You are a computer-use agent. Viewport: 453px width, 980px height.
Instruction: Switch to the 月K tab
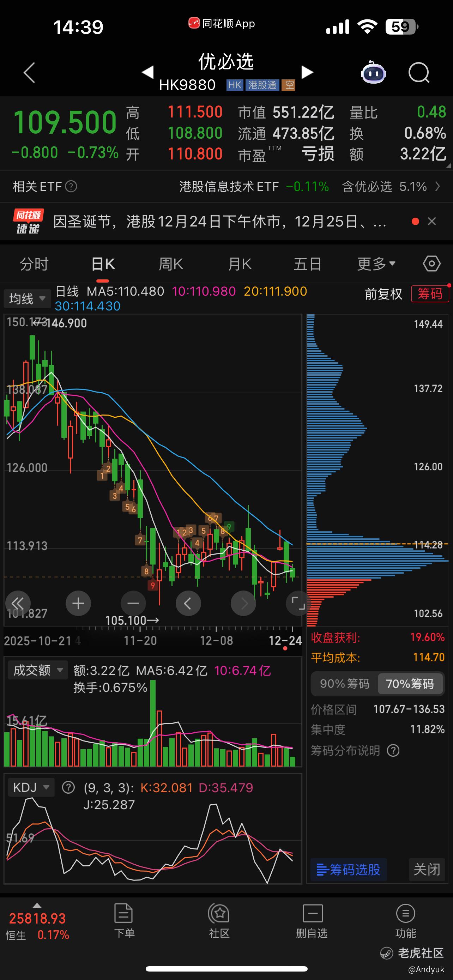pyautogui.click(x=240, y=264)
